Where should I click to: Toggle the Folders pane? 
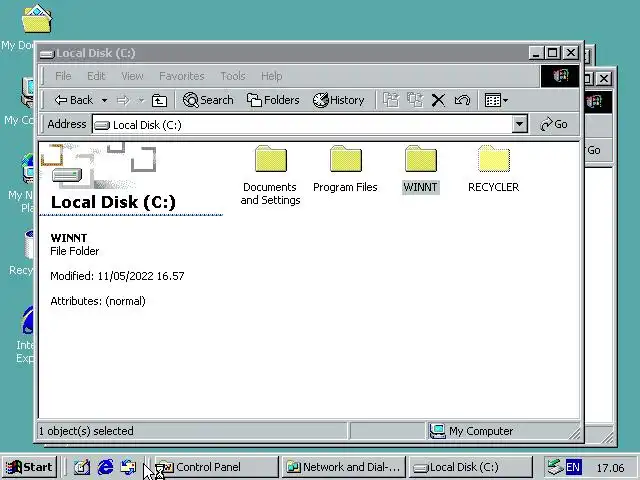pyautogui.click(x=273, y=100)
